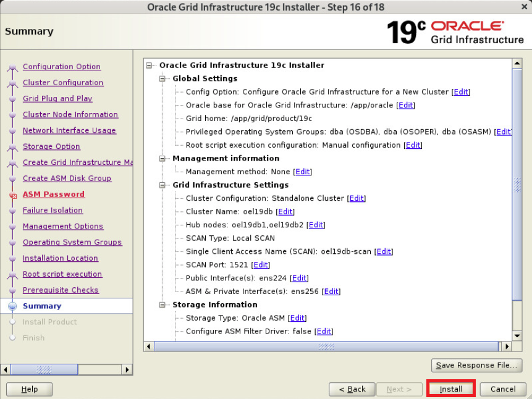Cancel the installer

pyautogui.click(x=503, y=389)
